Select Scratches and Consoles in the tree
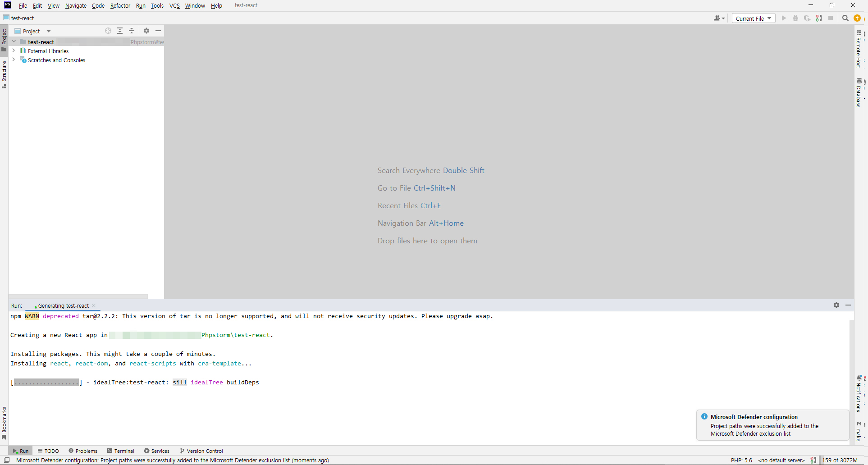 (x=56, y=60)
